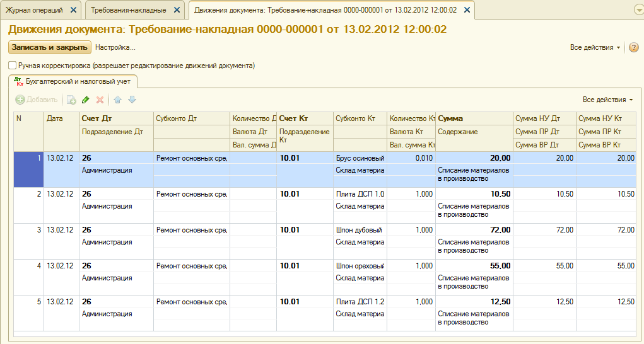
Task: Click the bold sum 10,50 cell
Action: (x=474, y=194)
